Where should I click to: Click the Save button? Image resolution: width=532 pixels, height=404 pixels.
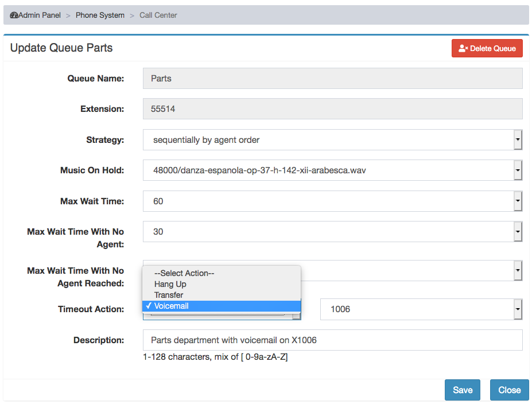click(x=463, y=390)
